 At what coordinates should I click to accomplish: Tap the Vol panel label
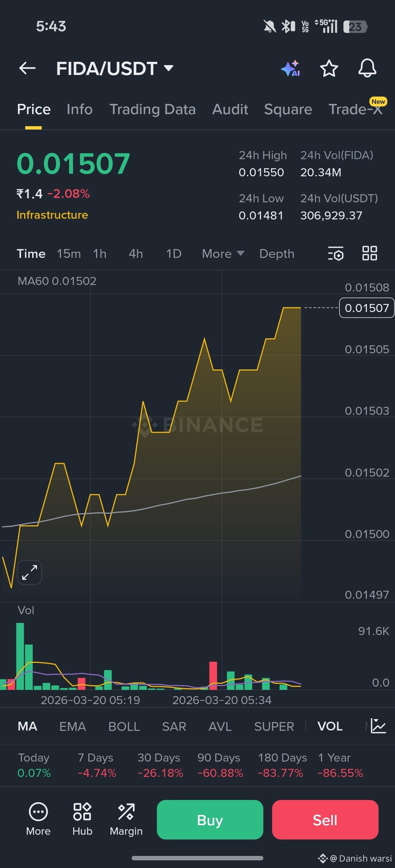coord(26,610)
